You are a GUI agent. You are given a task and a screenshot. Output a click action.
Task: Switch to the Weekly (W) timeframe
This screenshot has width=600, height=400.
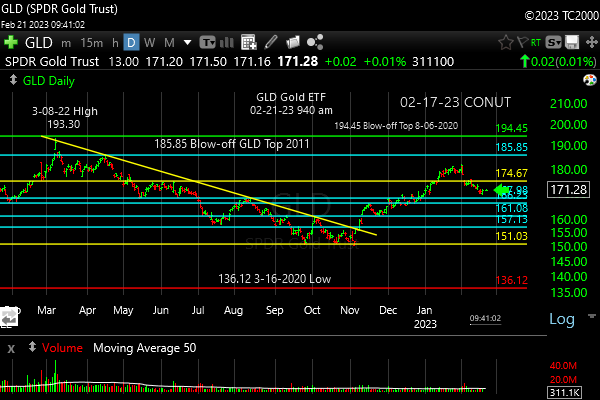[149, 43]
